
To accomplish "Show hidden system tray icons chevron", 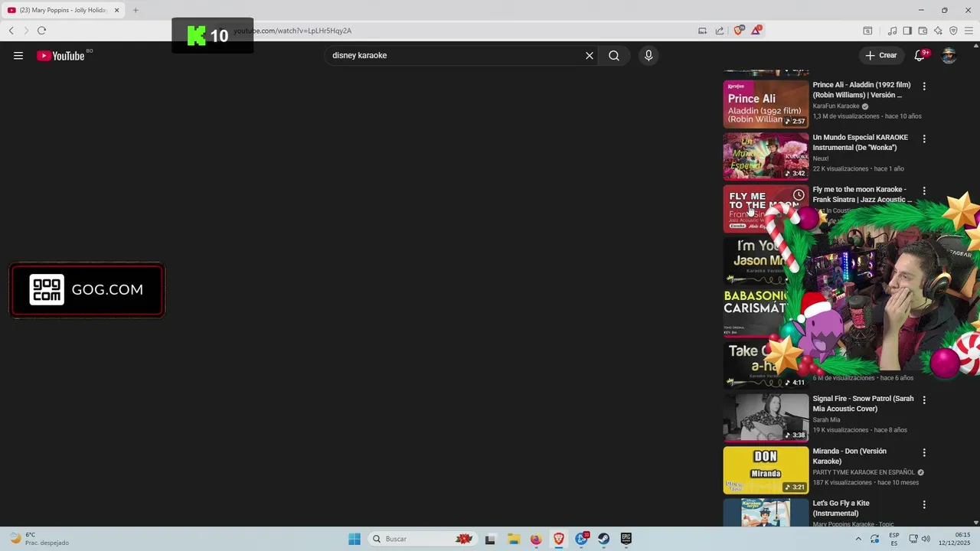I will [x=858, y=539].
